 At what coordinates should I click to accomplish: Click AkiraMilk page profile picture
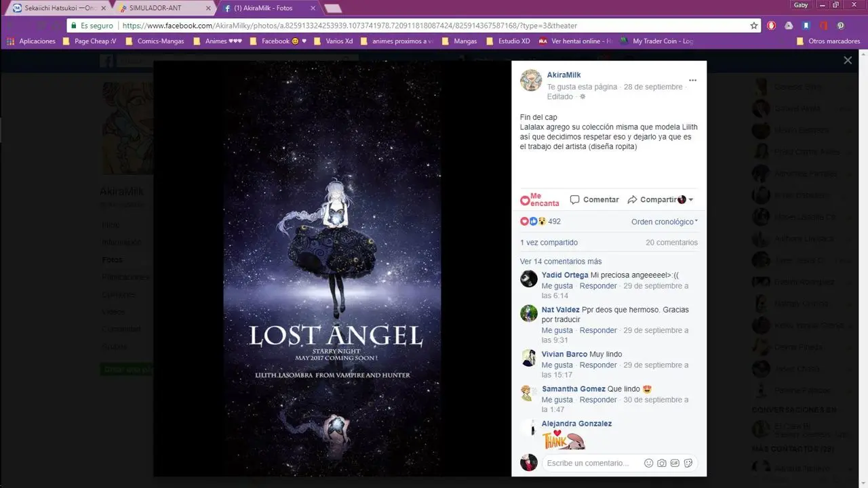coord(531,80)
